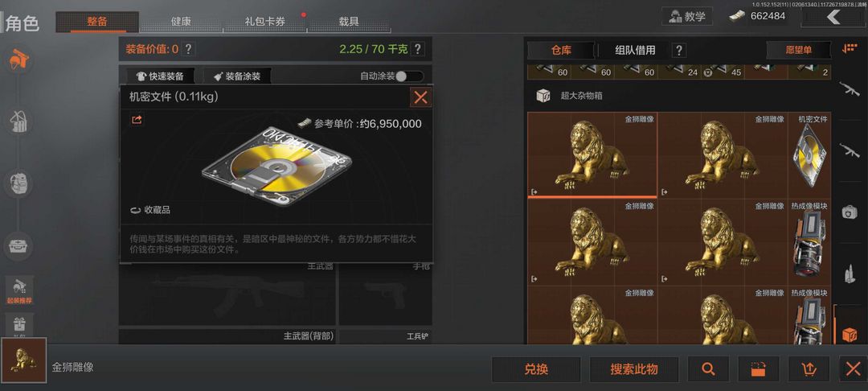Click the help question mark beside 装备价值
Viewport: 868px width, 391px height.
tap(188, 49)
